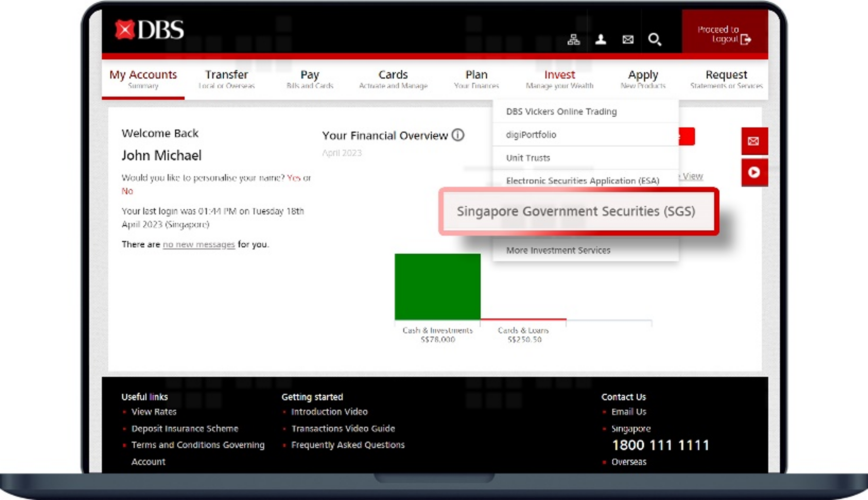Click the red side play video icon
Screen dimensions: 868x500
pyautogui.click(x=754, y=172)
